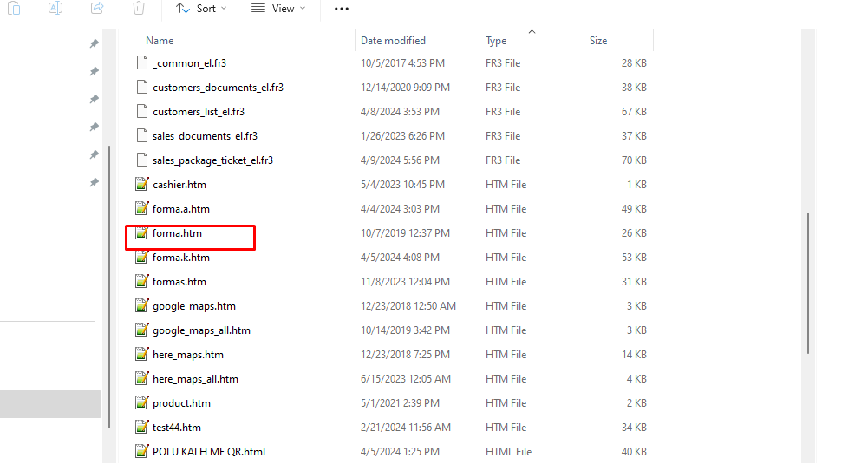Click file name sales_documents_el.fr3

click(x=205, y=136)
